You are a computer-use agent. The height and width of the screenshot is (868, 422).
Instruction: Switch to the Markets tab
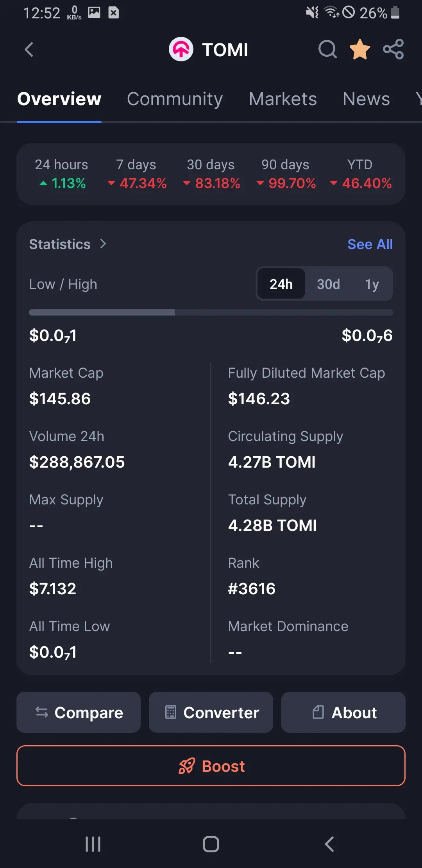283,99
